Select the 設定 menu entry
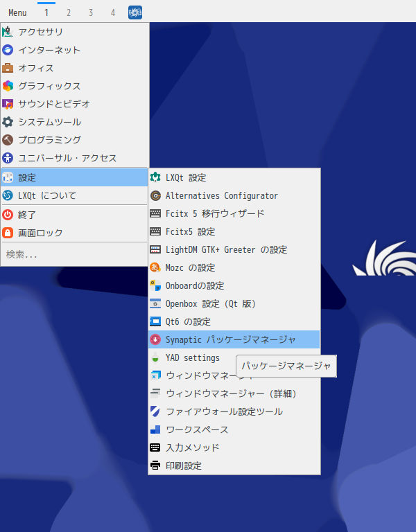This screenshot has width=416, height=532. coord(74,177)
